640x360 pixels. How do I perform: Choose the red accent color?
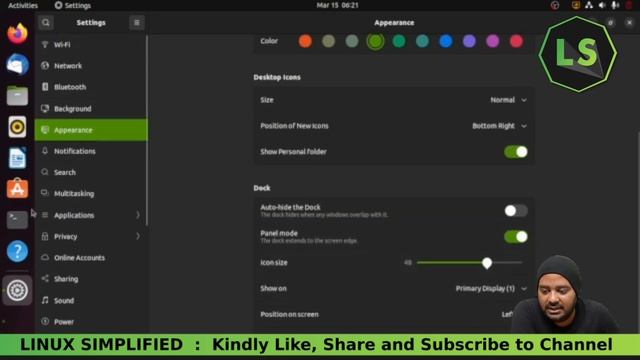click(x=516, y=41)
